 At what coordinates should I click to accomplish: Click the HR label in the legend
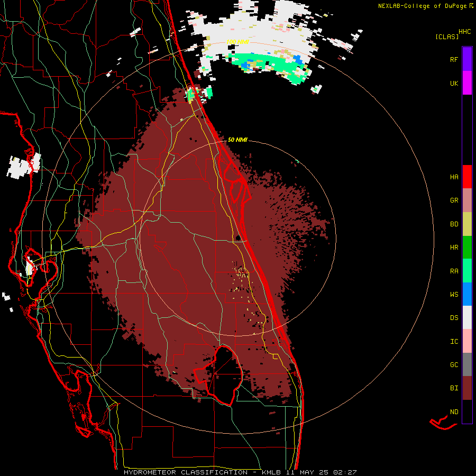click(454, 248)
